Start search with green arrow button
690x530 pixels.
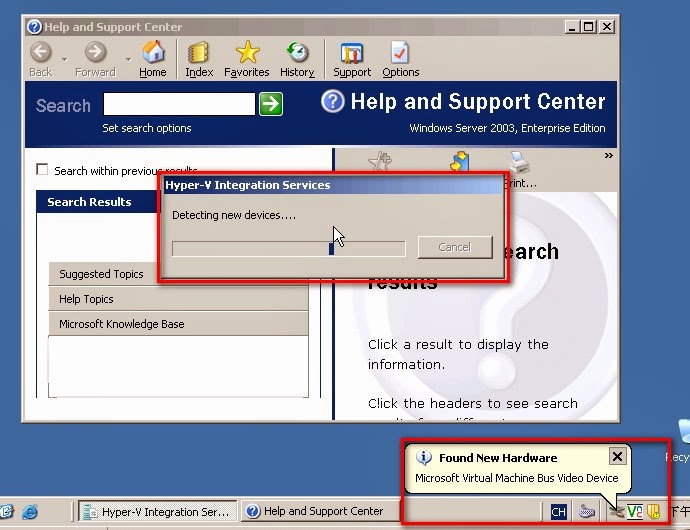point(271,104)
